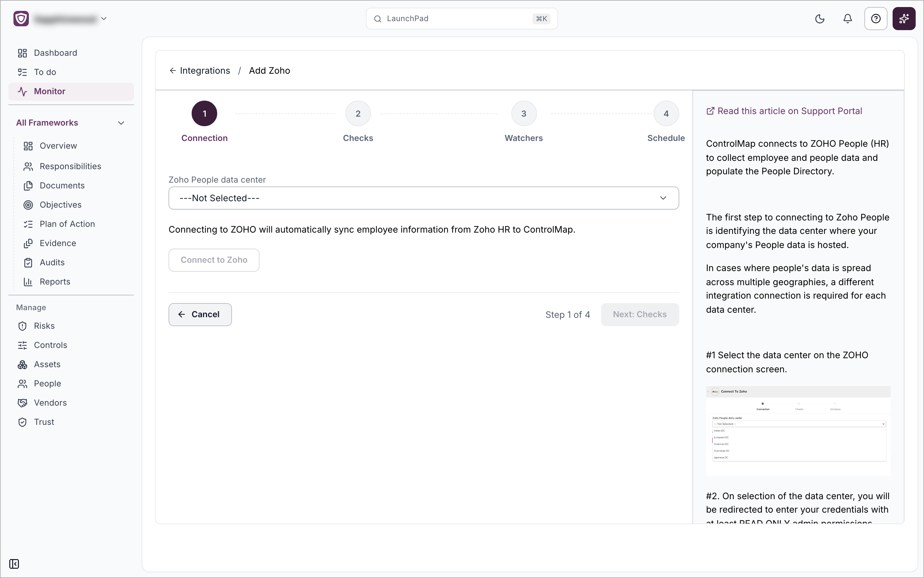Viewport: 924px width, 578px height.
Task: Click the Assets cubes icon
Action: coord(22,364)
